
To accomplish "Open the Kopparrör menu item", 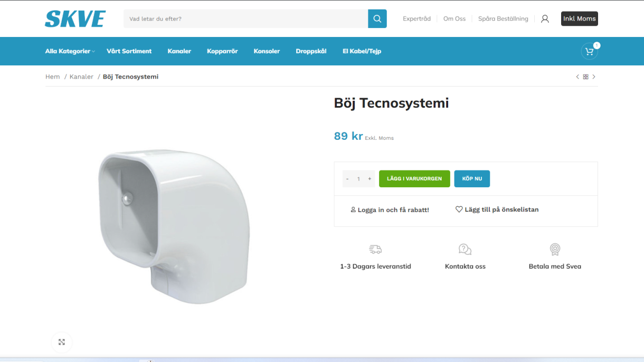I will click(222, 51).
